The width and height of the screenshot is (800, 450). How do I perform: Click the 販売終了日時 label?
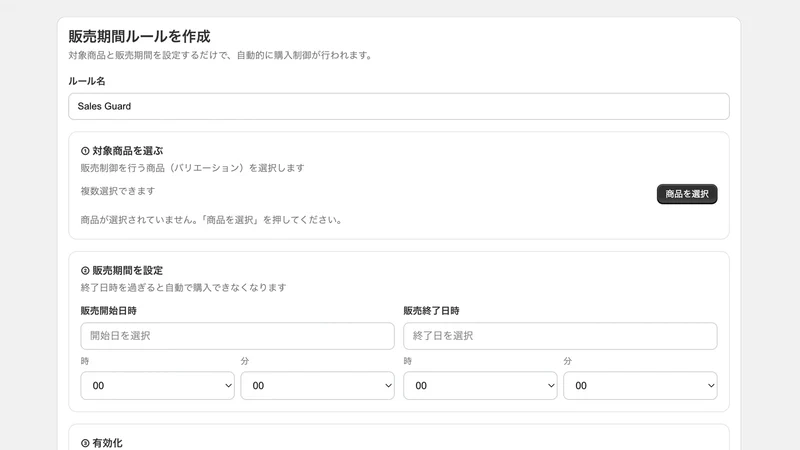click(x=431, y=310)
